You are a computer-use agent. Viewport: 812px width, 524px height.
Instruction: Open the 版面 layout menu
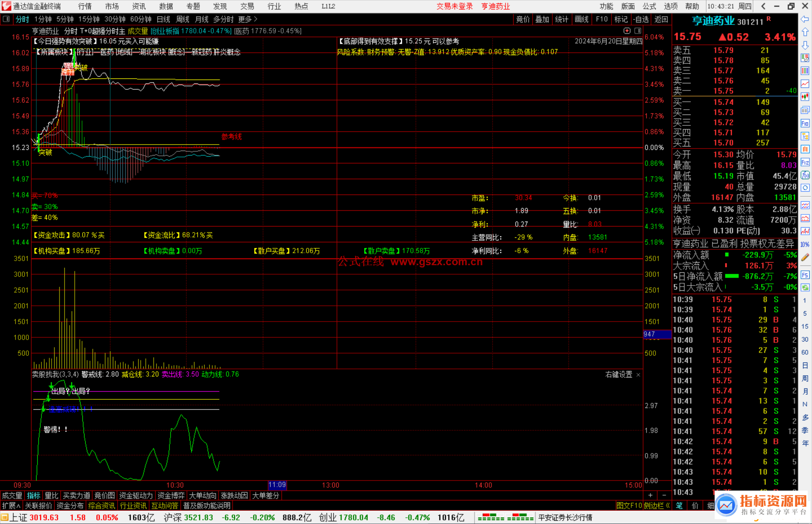click(628, 6)
